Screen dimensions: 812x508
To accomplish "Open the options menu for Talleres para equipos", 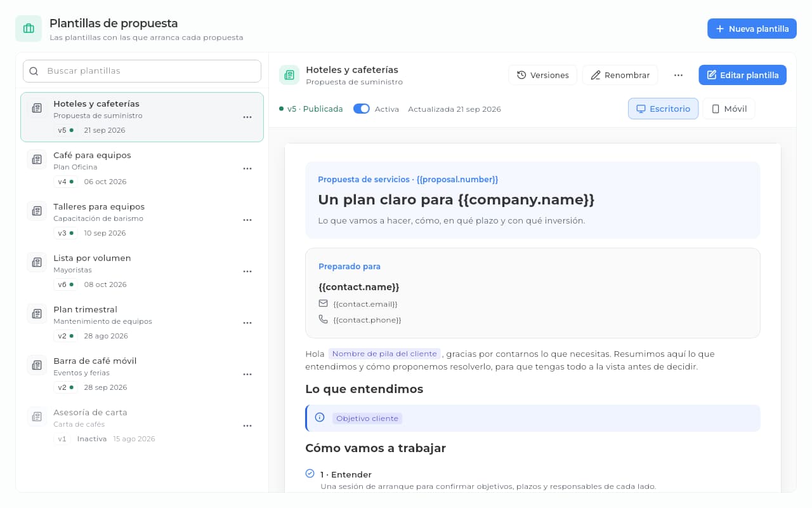I will point(247,220).
